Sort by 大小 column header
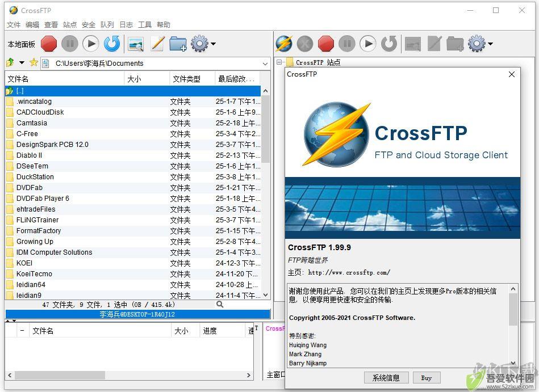This screenshot has height=392, width=539. click(147, 79)
